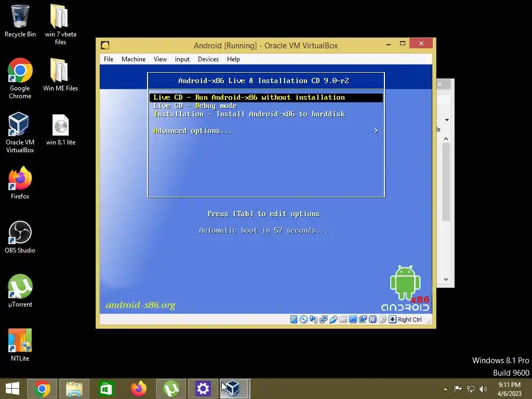
Task: Click the display status icon
Action: (x=353, y=320)
